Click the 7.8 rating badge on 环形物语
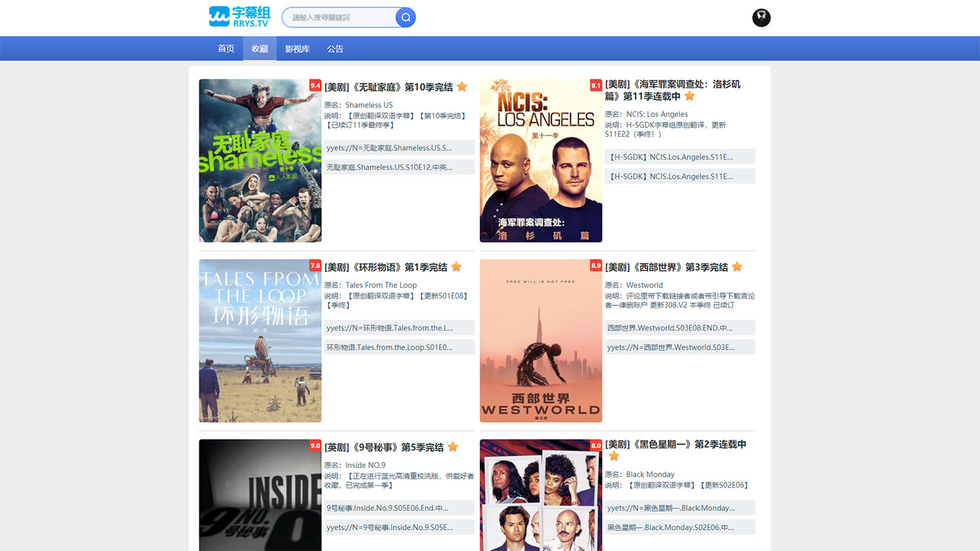Viewport: 980px width, 551px height. [315, 265]
